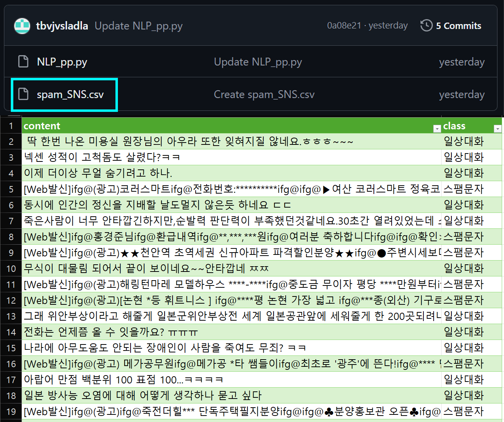
Task: Select row header 10
Action: coord(11,268)
